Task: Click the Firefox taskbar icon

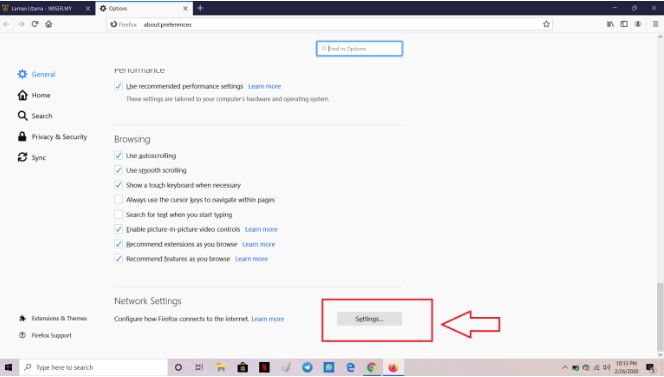Action: pos(393,367)
